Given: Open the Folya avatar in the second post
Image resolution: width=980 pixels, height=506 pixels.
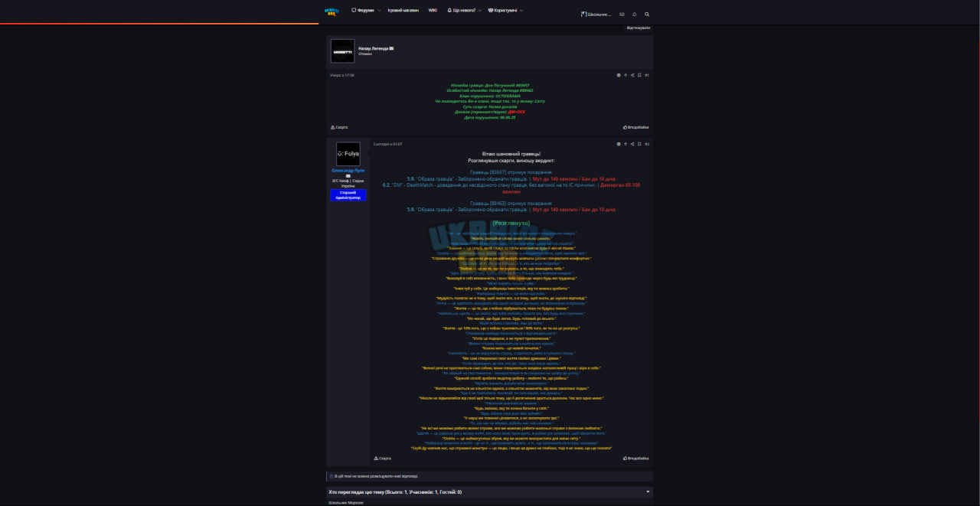Looking at the screenshot, I should pyautogui.click(x=348, y=154).
